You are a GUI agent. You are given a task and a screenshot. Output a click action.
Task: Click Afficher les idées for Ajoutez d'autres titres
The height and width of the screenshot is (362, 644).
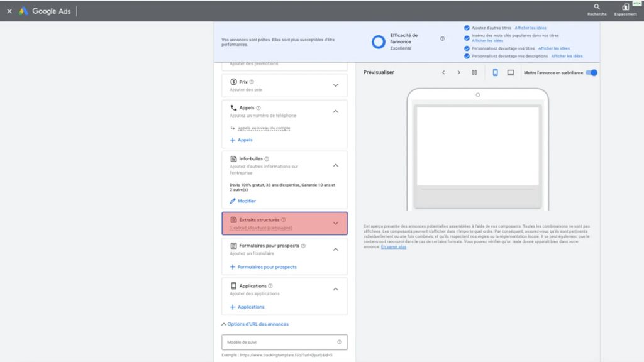point(530,28)
